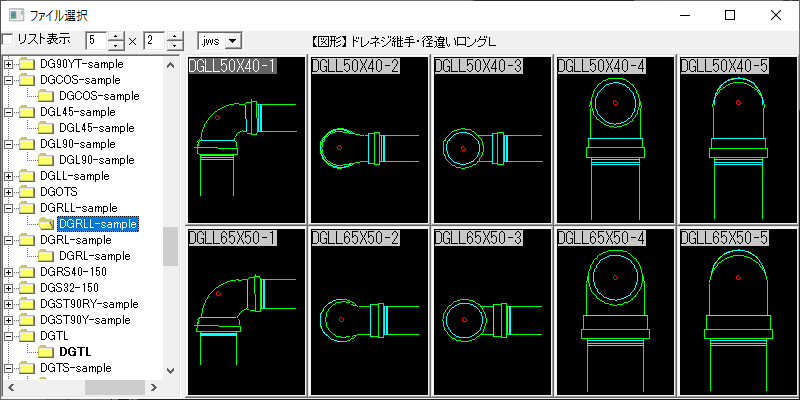Viewport: 800px width, 400px height.
Task: Click the DGOTS folder icon
Action: (x=26, y=192)
